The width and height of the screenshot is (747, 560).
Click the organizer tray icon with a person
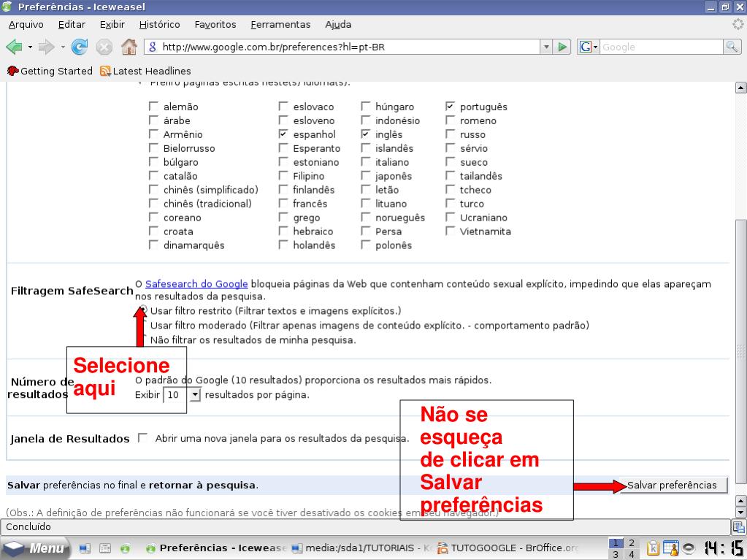(671, 548)
